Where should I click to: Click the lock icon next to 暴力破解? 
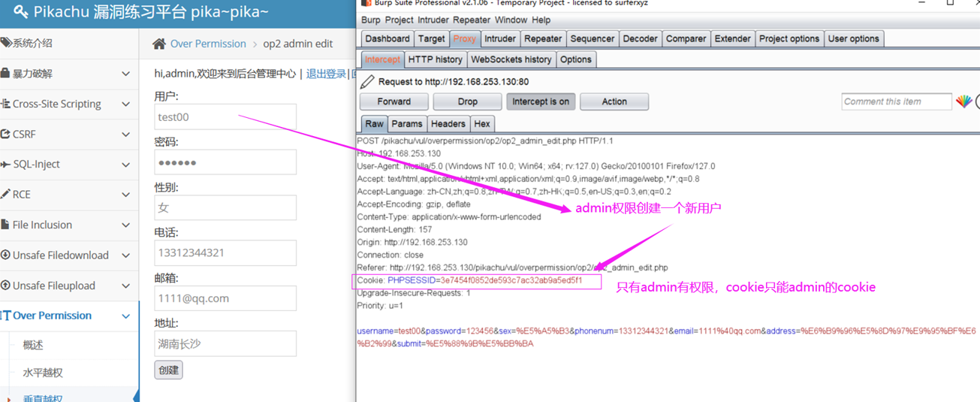[x=5, y=74]
